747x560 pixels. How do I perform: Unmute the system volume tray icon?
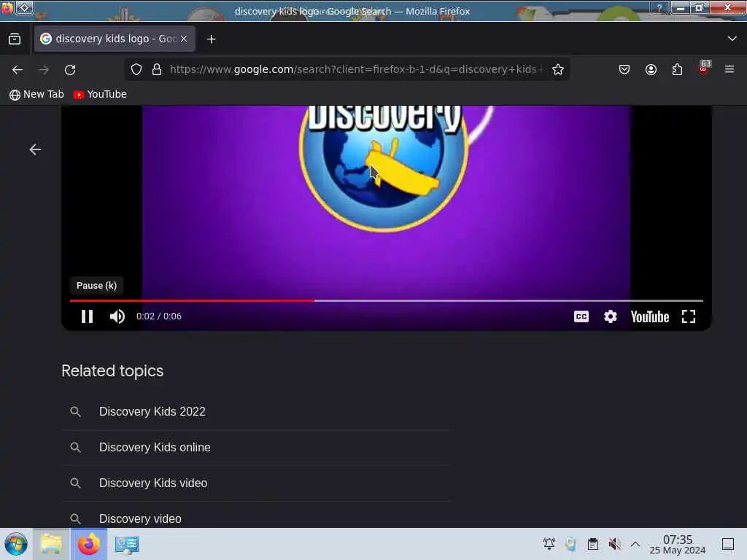pyautogui.click(x=614, y=544)
